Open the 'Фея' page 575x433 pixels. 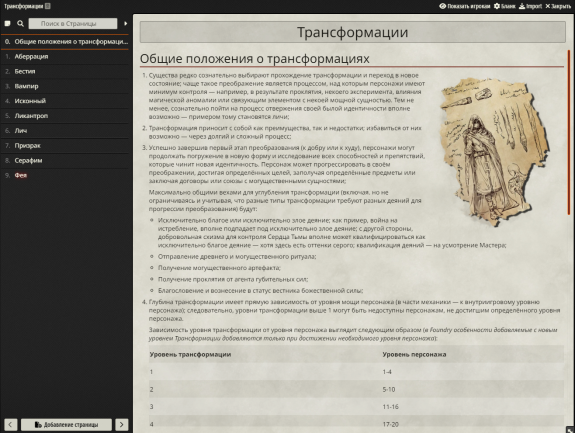65,175
